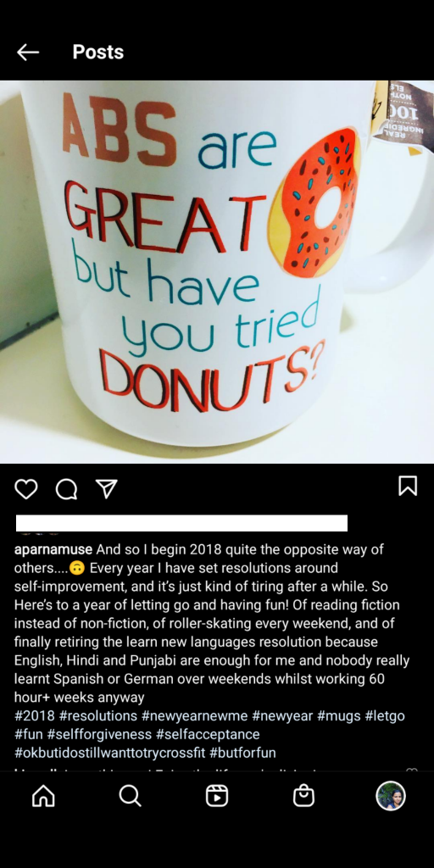This screenshot has height=868, width=434.
Task: Open the #resolutions hashtag
Action: (x=98, y=715)
